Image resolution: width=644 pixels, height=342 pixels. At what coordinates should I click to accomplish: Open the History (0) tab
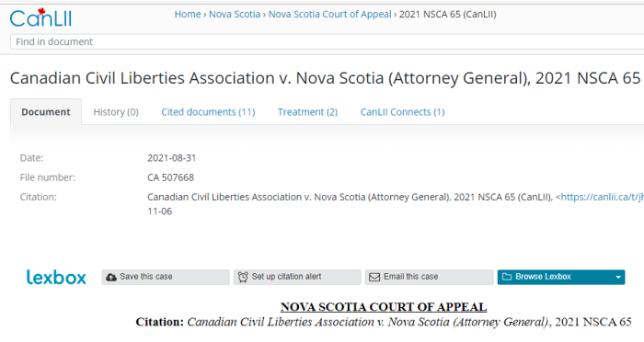tap(116, 112)
